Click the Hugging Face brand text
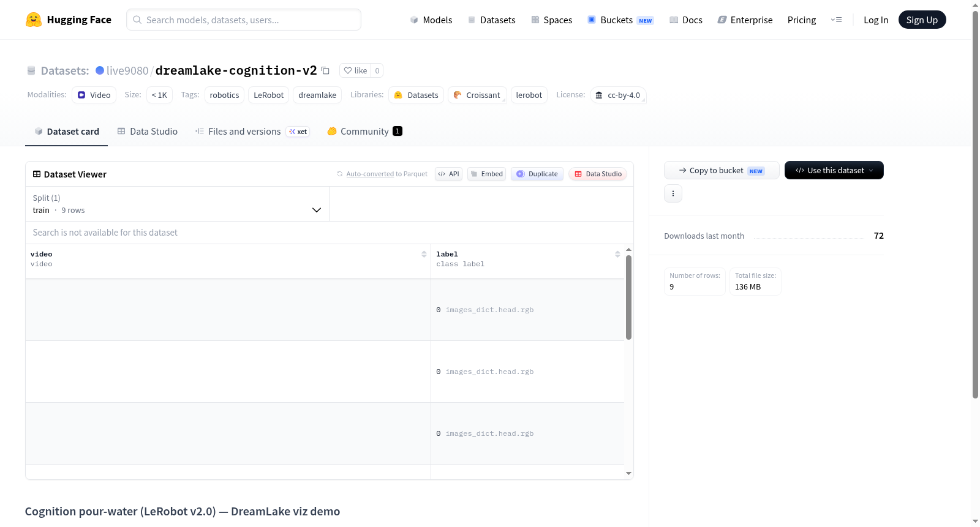The height and width of the screenshot is (527, 980). 79,20
